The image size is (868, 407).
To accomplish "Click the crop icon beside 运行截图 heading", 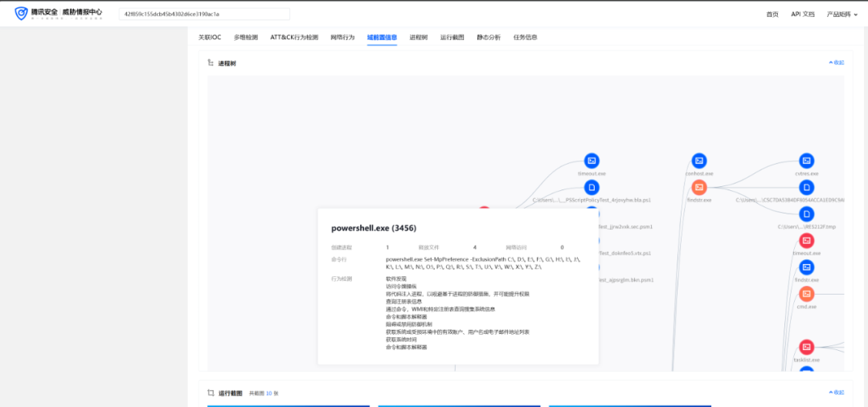I will (211, 393).
